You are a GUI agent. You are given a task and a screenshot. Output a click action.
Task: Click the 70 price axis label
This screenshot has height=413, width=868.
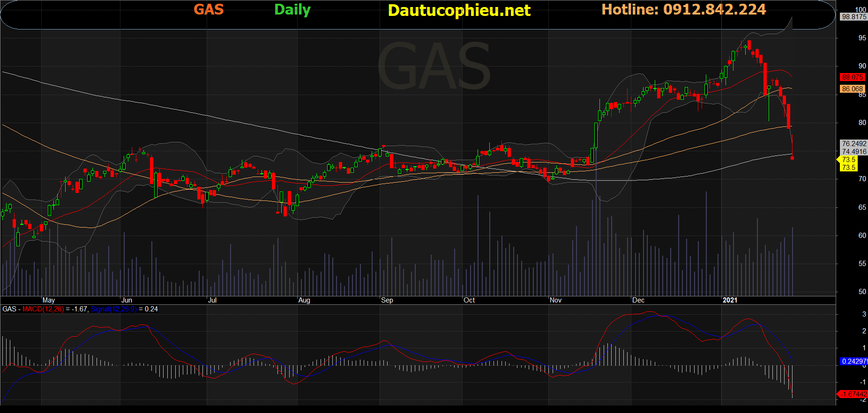[862, 179]
